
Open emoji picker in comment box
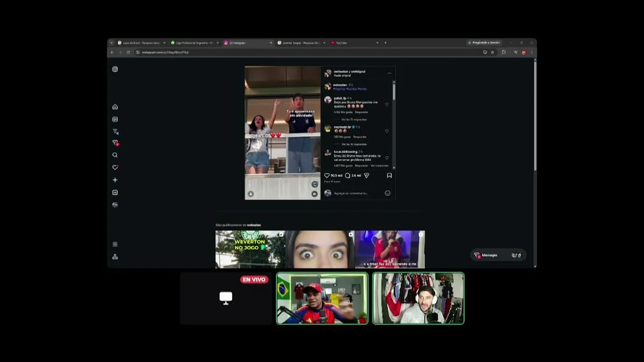tap(387, 193)
